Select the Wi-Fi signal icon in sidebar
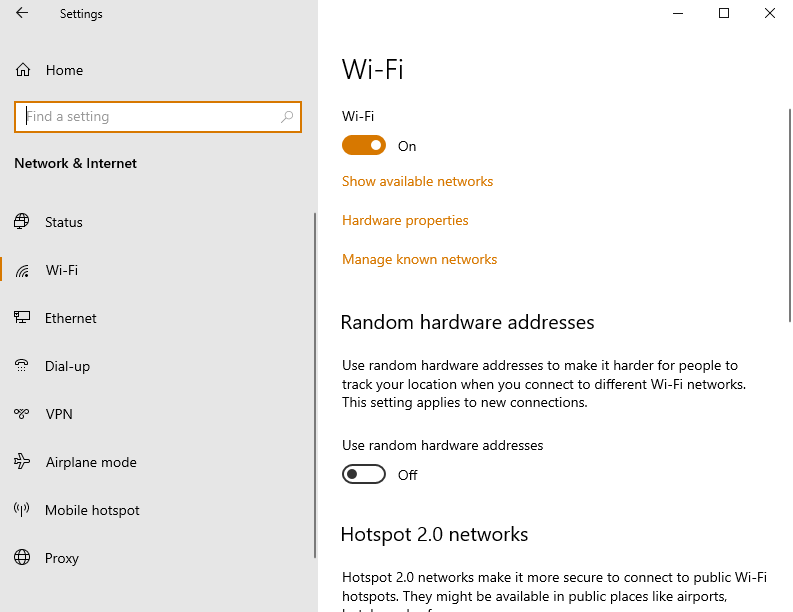This screenshot has width=793, height=612. click(22, 270)
